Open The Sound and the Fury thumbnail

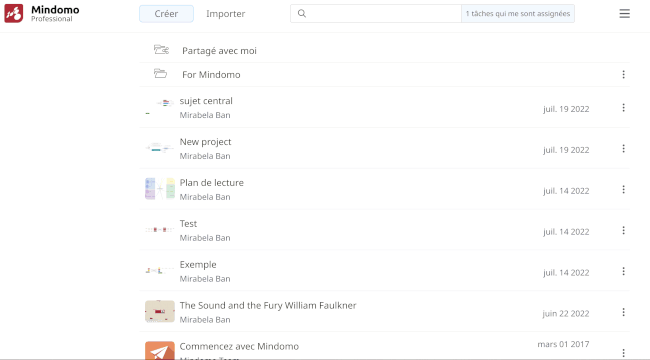pyautogui.click(x=160, y=311)
